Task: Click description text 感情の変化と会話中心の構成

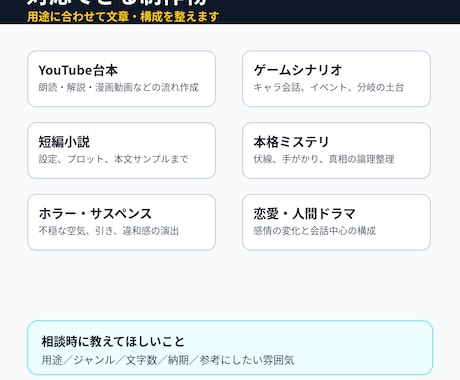Action: pyautogui.click(x=315, y=231)
